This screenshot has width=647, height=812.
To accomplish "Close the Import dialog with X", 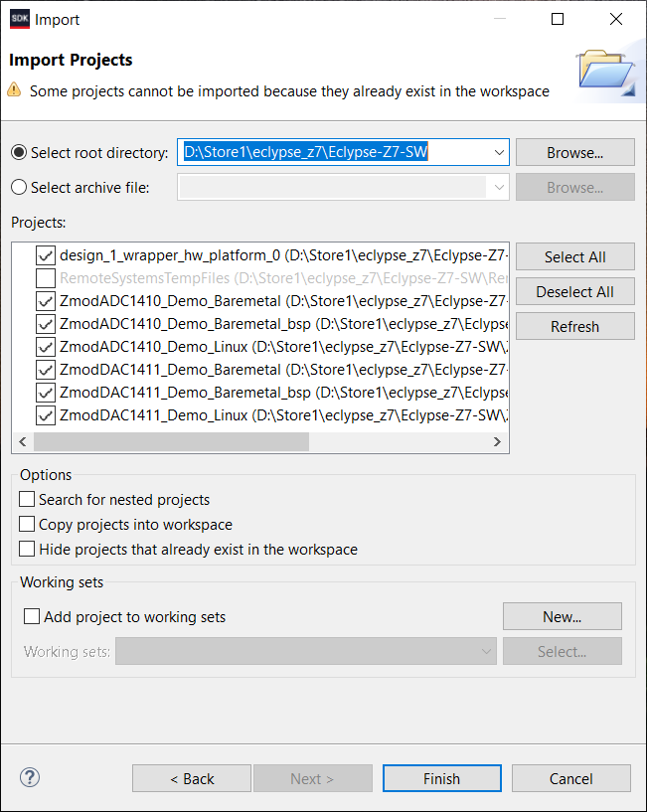I will pos(616,19).
